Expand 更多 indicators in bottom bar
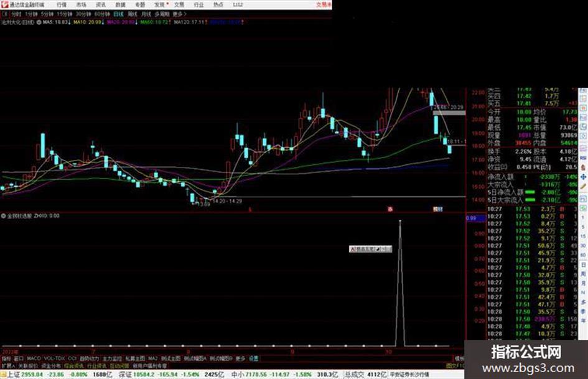The image size is (588, 379). coord(240,358)
